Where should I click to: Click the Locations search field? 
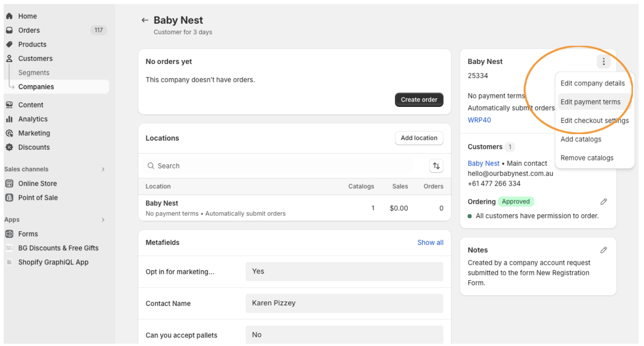278,166
